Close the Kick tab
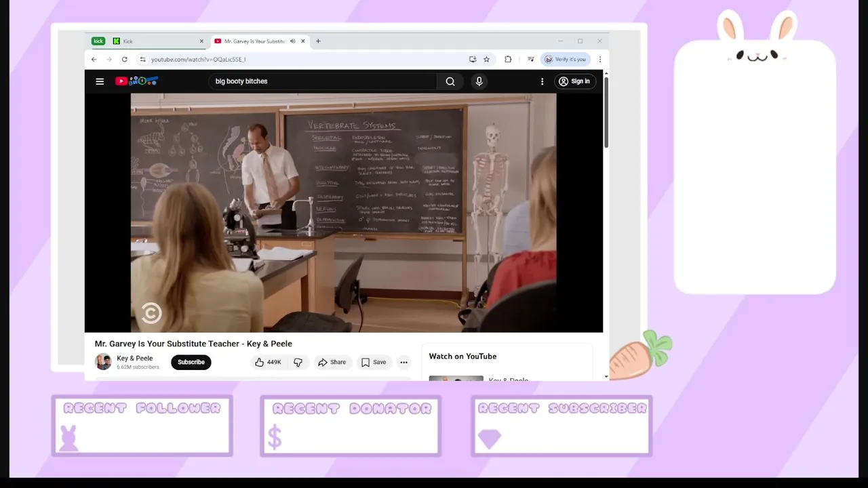Viewport: 868px width, 488px height. [201, 41]
